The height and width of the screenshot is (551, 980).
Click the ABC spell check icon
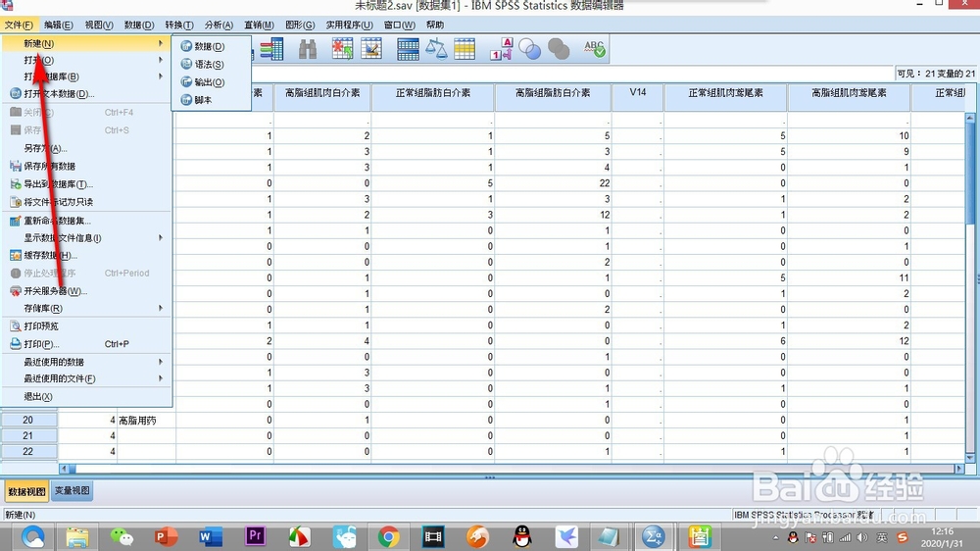click(x=595, y=49)
